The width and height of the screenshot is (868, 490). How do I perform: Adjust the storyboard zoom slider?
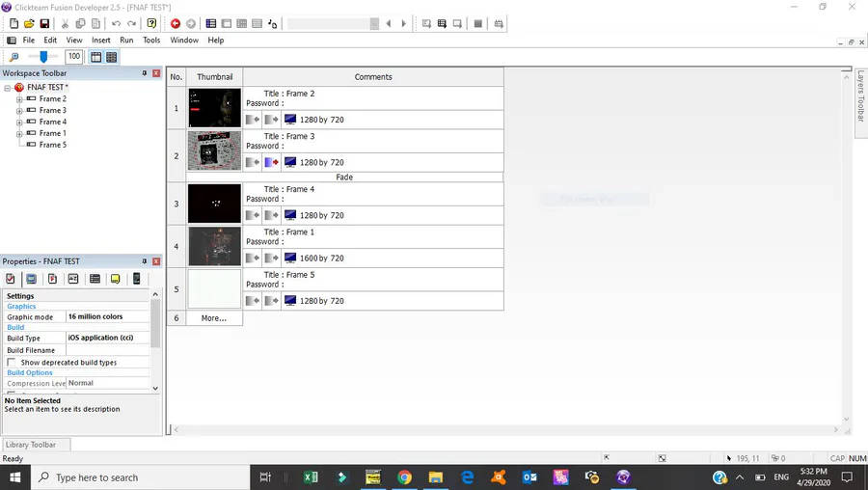[x=43, y=57]
